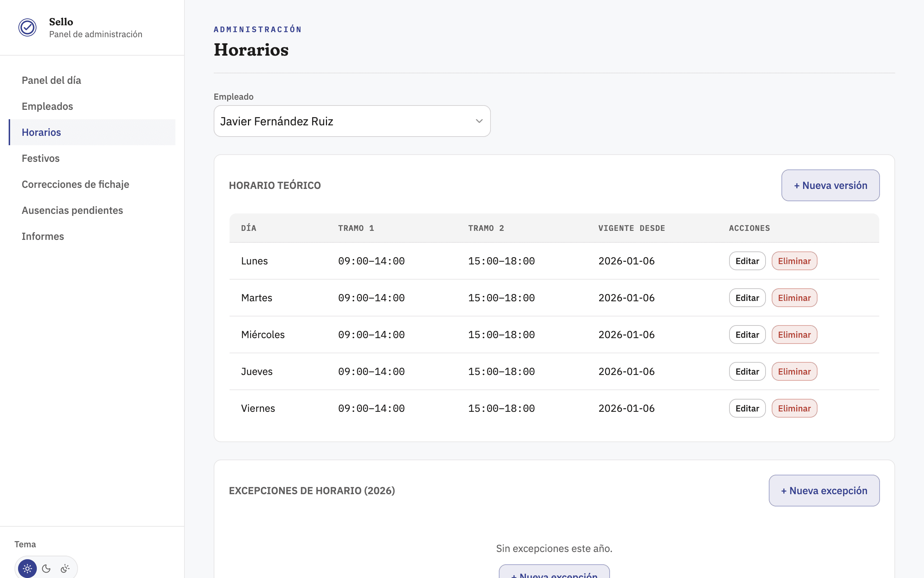
Task: Click the + Nueva versión button
Action: click(x=831, y=185)
